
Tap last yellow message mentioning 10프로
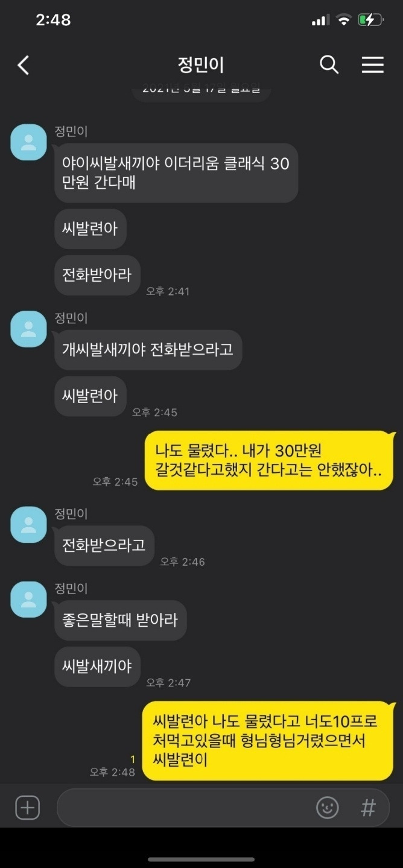pyautogui.click(x=268, y=740)
